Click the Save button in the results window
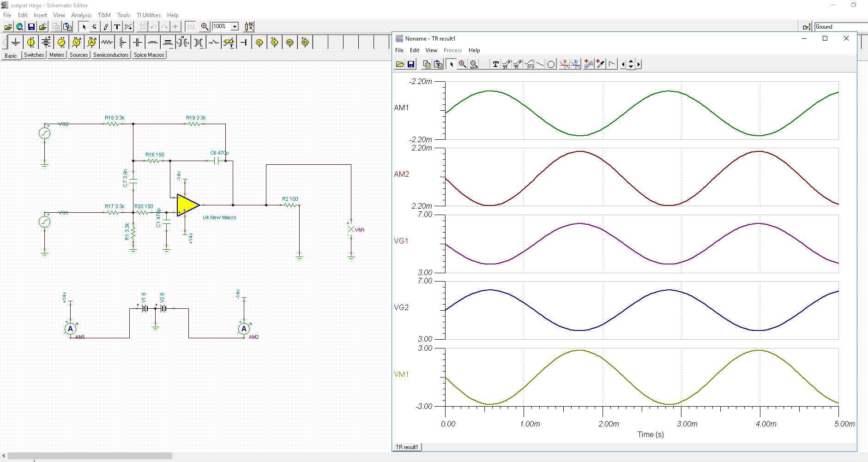Screen dimensions: 868x462 pos(411,64)
